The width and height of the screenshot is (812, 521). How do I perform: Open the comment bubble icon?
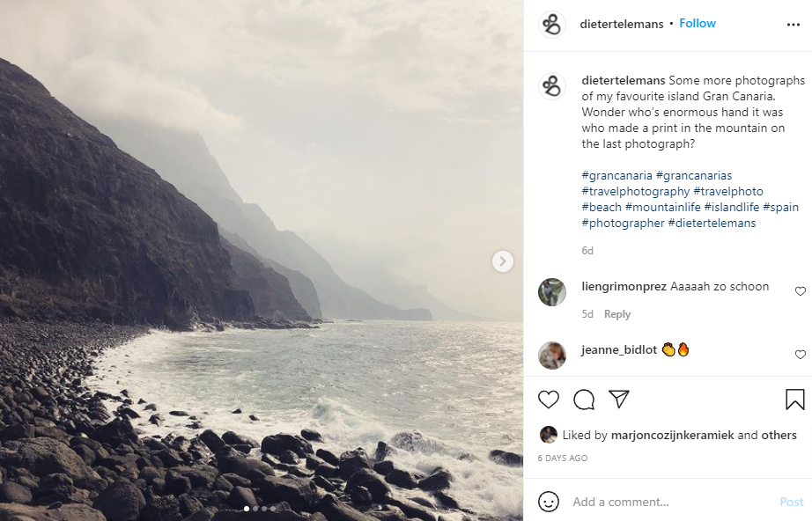click(584, 400)
